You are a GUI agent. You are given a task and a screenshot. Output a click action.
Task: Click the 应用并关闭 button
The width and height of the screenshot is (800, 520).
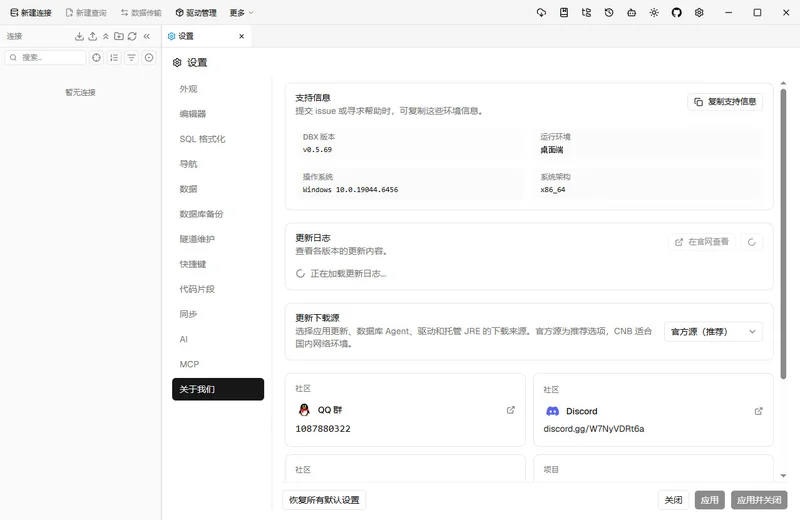tap(759, 500)
